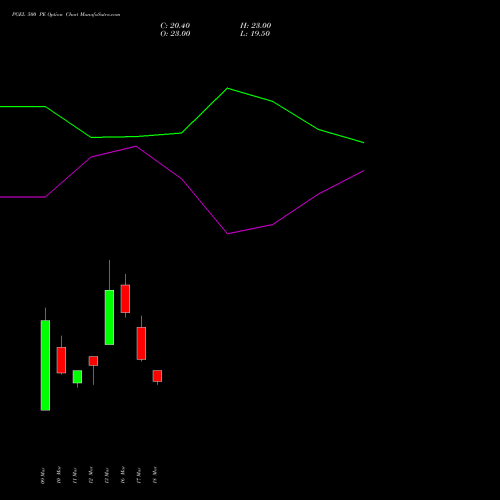Click the 11 Mar date axis label
Image resolution: width=500 pixels, height=500 pixels.
[75, 475]
